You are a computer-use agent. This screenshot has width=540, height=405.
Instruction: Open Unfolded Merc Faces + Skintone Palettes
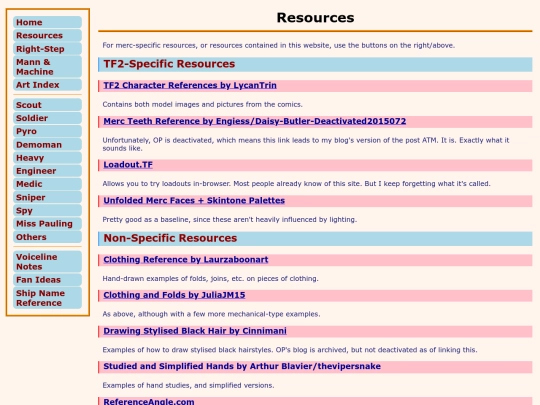pyautogui.click(x=194, y=200)
